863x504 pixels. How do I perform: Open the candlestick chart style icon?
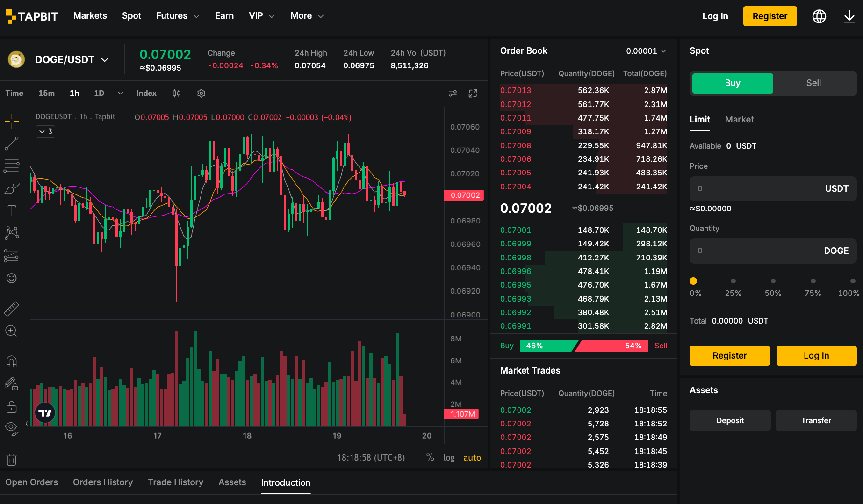click(176, 94)
